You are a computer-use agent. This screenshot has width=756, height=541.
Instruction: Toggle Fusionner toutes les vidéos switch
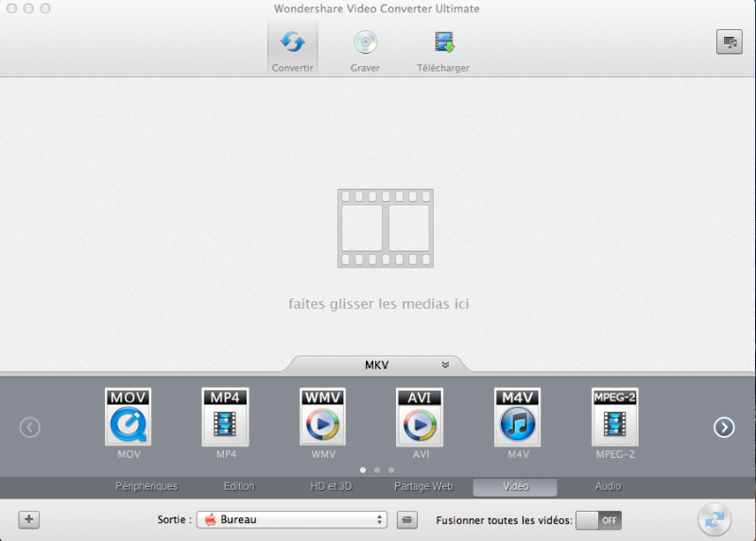tap(599, 520)
